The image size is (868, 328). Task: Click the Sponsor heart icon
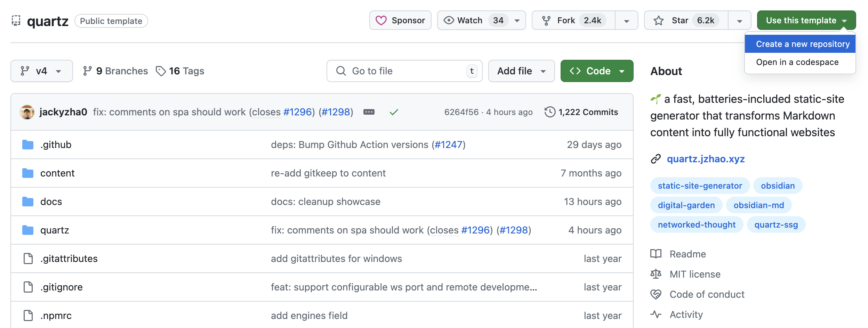pyautogui.click(x=381, y=20)
